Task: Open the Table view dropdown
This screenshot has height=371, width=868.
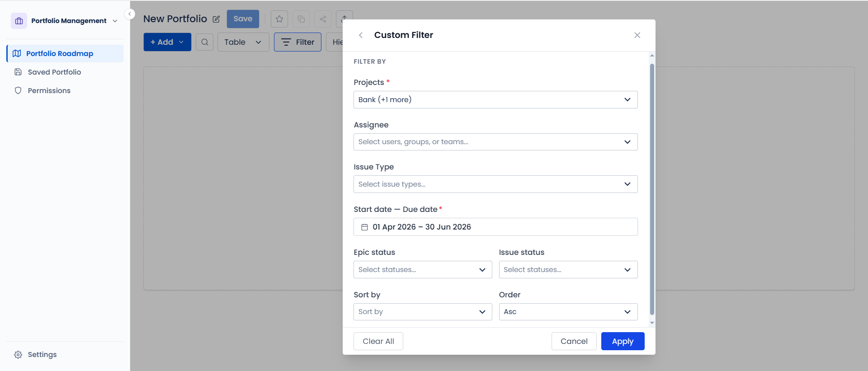Action: pos(243,42)
